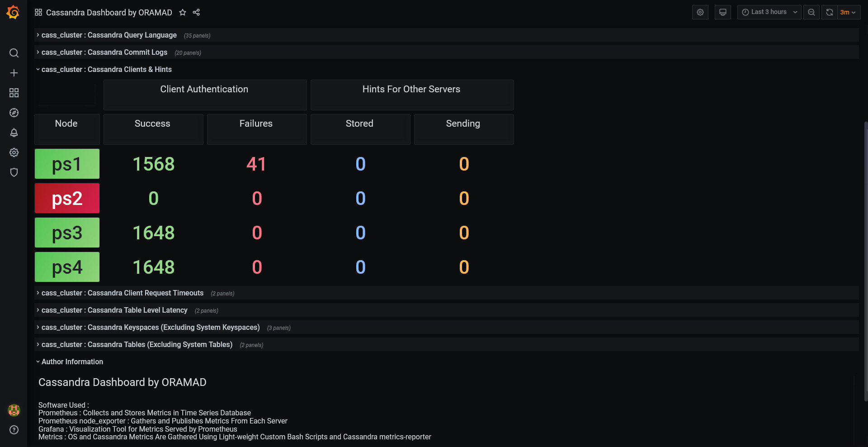Screen dimensions: 868x447
Task: Star the Cassandra dashboard as favorite
Action: 183,12
